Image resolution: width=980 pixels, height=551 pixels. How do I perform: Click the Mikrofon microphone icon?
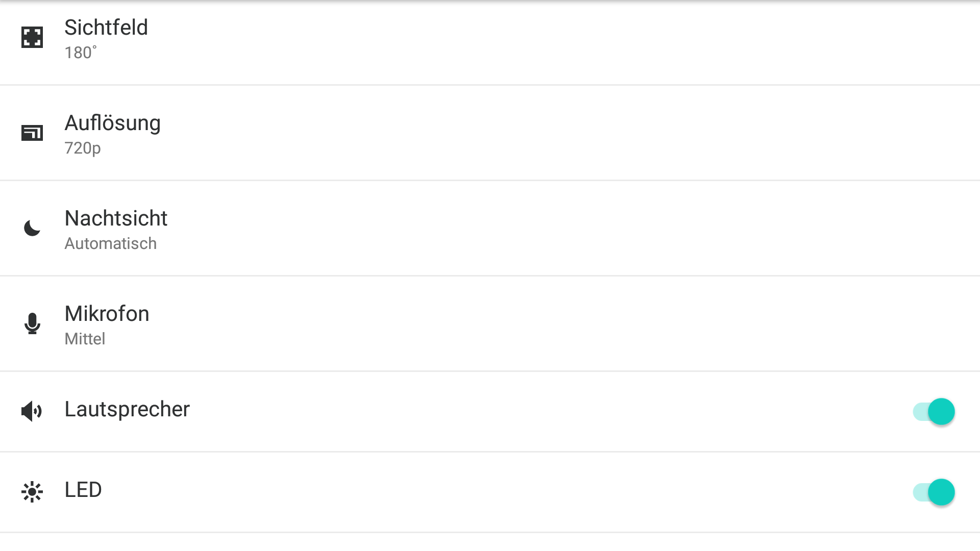click(x=32, y=323)
